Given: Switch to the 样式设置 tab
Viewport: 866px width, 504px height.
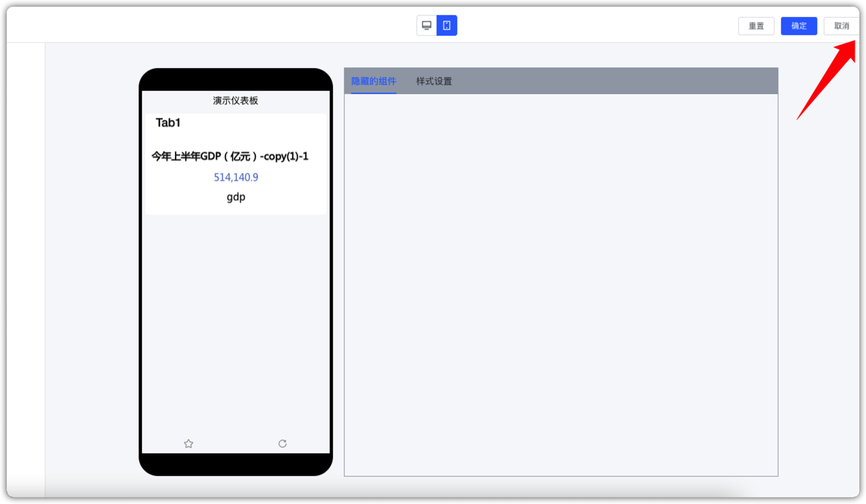Looking at the screenshot, I should click(434, 81).
